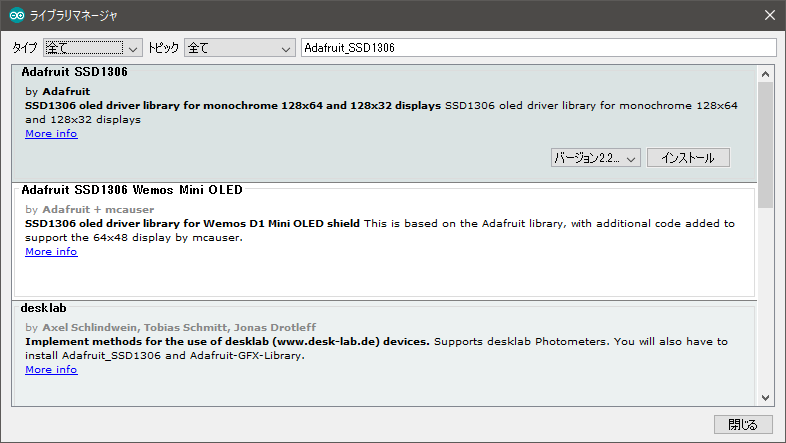Open More info link for desklab library
The width and height of the screenshot is (786, 443).
tap(51, 369)
